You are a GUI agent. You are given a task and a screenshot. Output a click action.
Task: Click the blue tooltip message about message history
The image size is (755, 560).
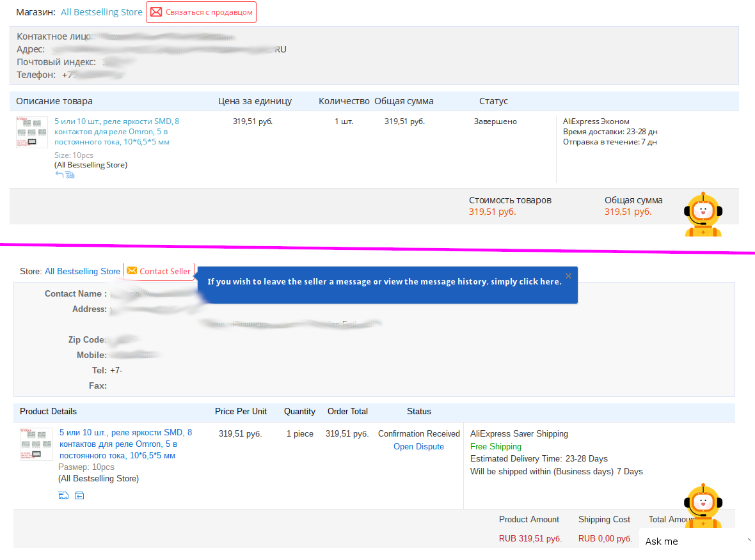pos(385,281)
